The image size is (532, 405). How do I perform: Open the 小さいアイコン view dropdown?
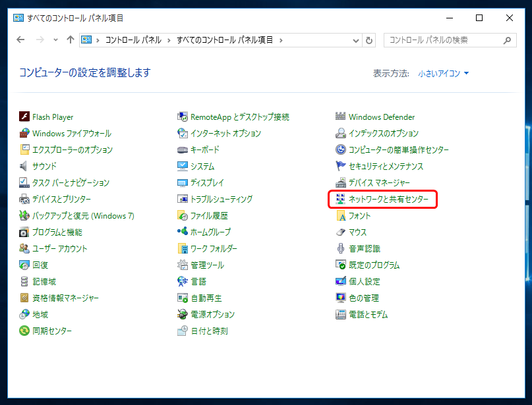pos(444,73)
